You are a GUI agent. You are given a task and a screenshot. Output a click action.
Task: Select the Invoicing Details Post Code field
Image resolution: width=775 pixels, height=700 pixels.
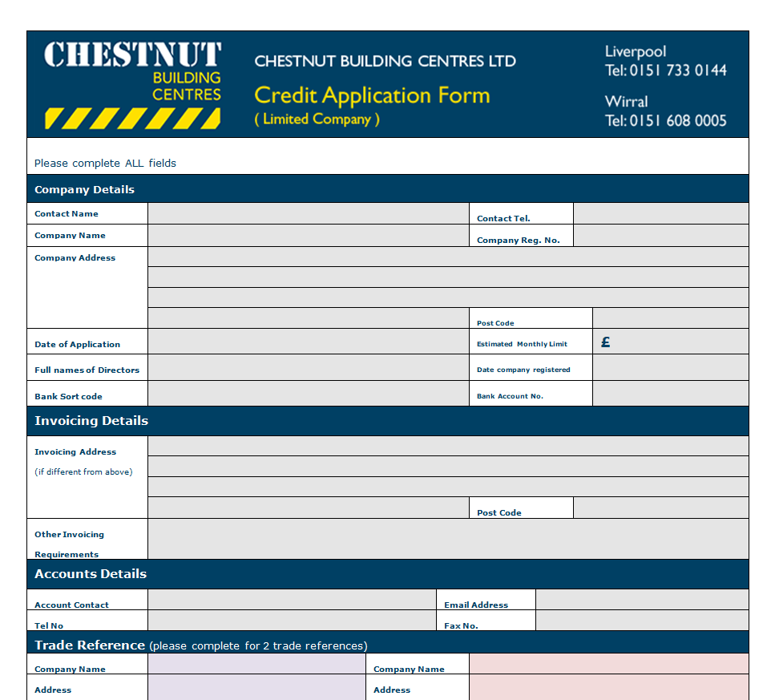point(660,508)
